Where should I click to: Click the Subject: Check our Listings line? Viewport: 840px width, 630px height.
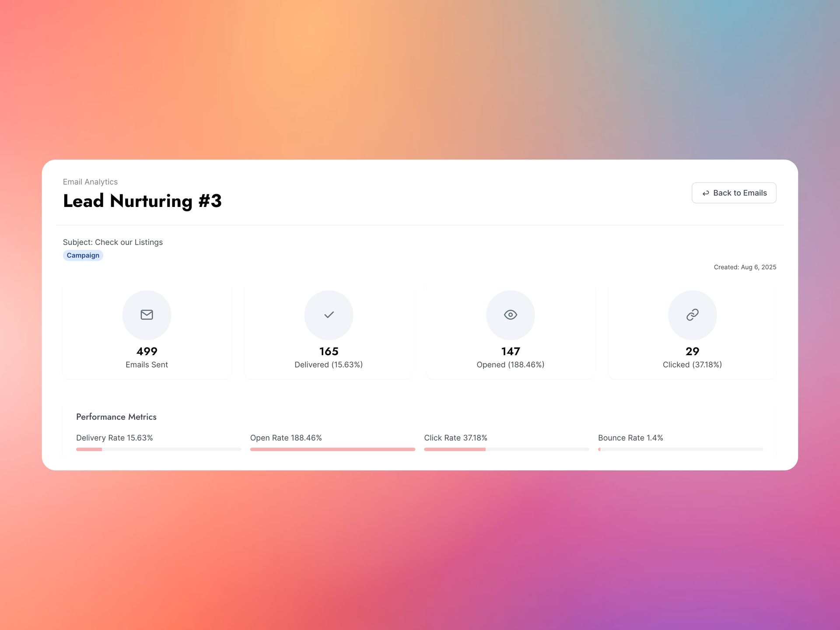pyautogui.click(x=113, y=242)
